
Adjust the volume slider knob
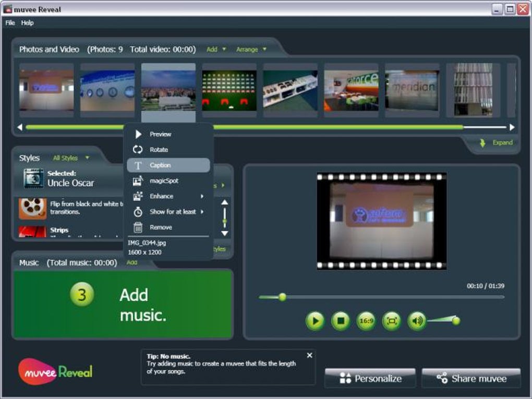(456, 320)
